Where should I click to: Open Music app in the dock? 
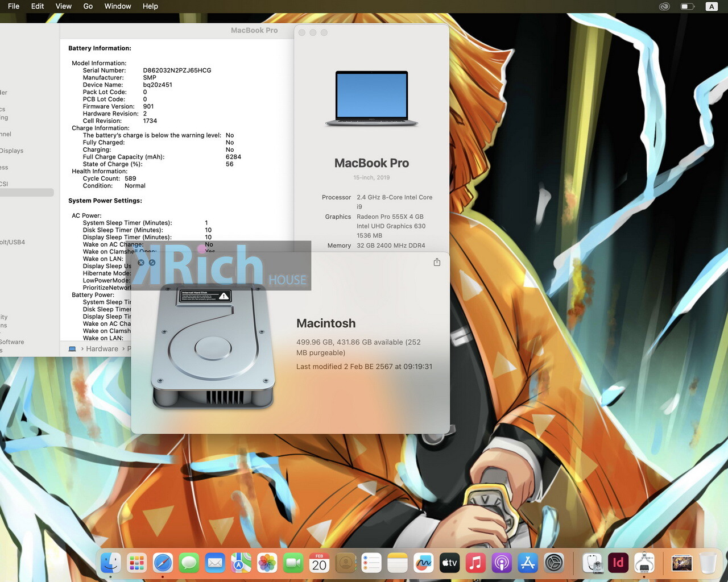475,563
